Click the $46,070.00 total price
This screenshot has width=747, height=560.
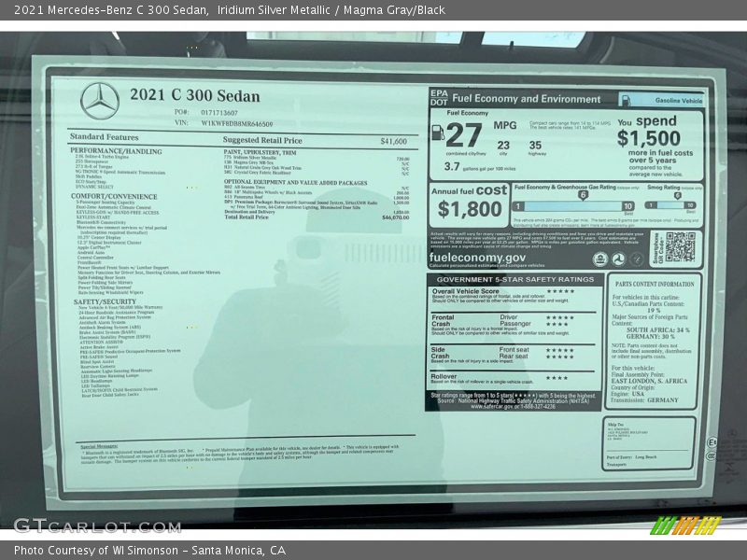(395, 217)
